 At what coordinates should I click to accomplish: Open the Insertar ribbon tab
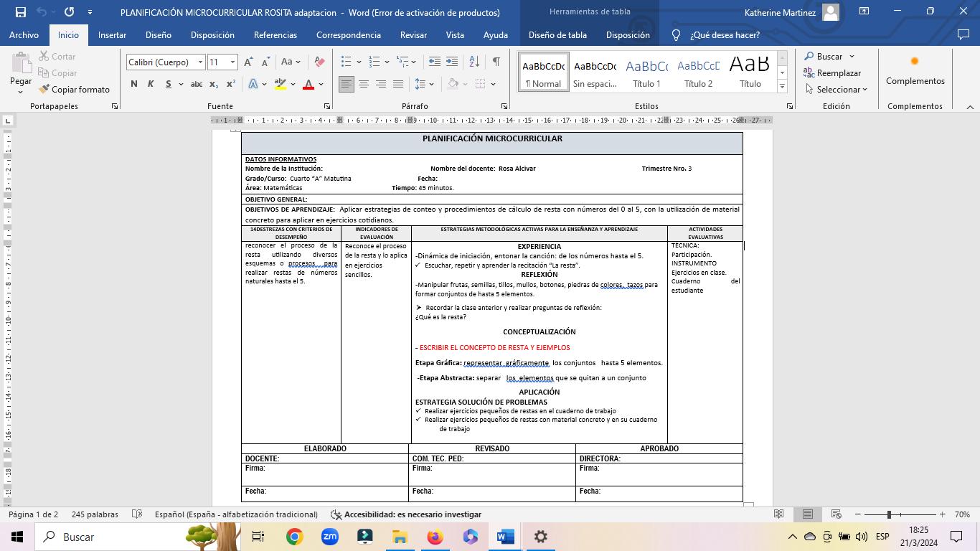pyautogui.click(x=112, y=34)
